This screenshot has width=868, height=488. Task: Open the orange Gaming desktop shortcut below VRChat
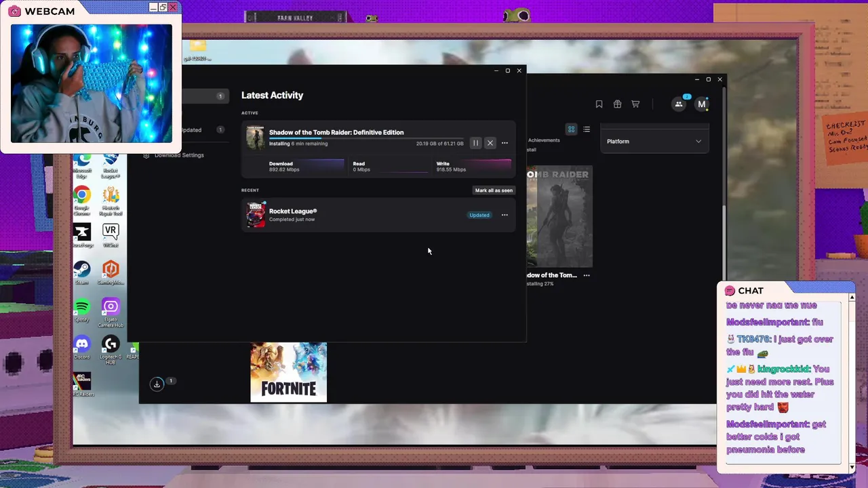pyautogui.click(x=111, y=272)
